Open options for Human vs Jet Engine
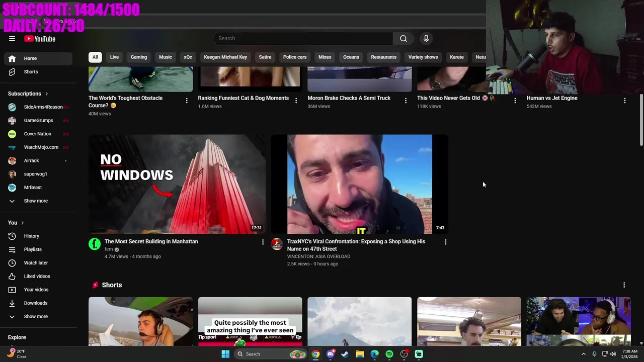This screenshot has height=362, width=644. click(625, 101)
